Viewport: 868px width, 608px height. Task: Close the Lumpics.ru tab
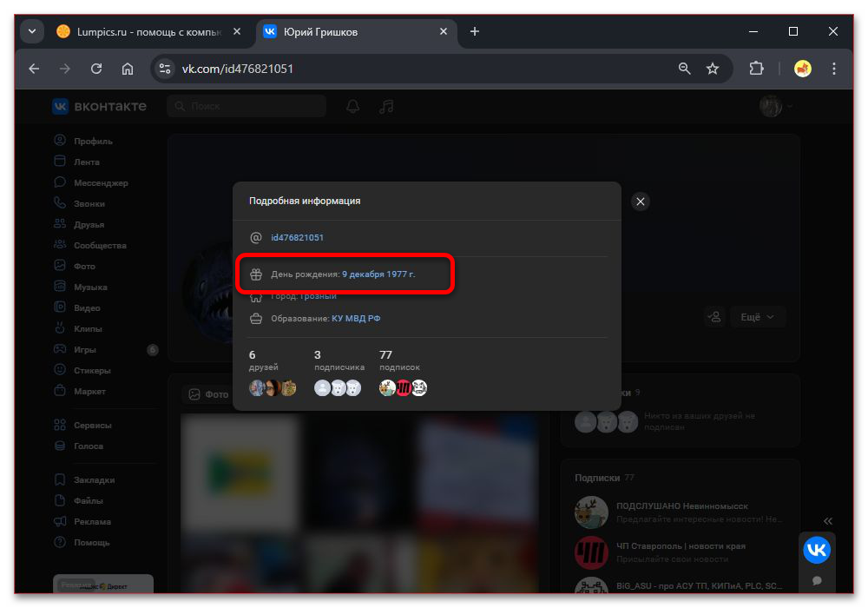[x=237, y=31]
